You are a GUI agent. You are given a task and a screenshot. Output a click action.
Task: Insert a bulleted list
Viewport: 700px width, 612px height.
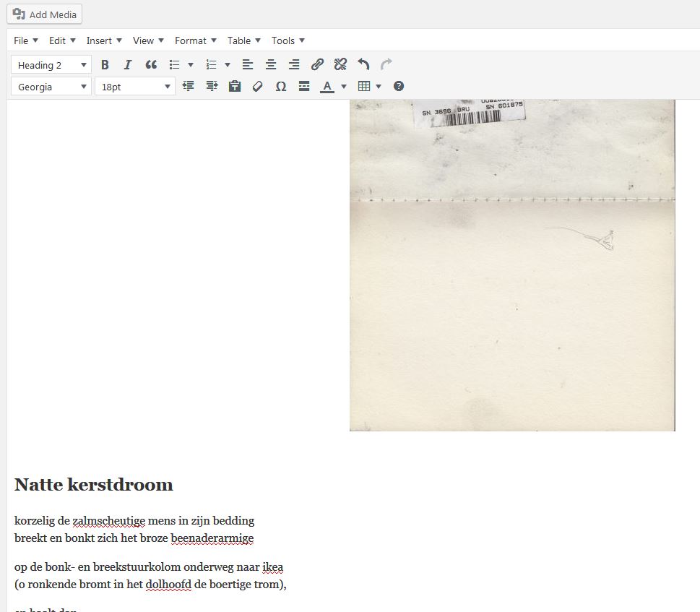pos(175,65)
